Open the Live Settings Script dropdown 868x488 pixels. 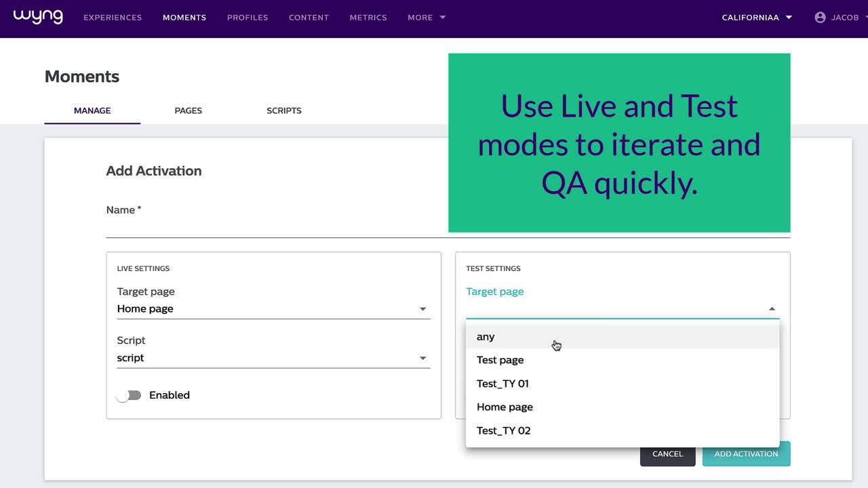pos(273,358)
